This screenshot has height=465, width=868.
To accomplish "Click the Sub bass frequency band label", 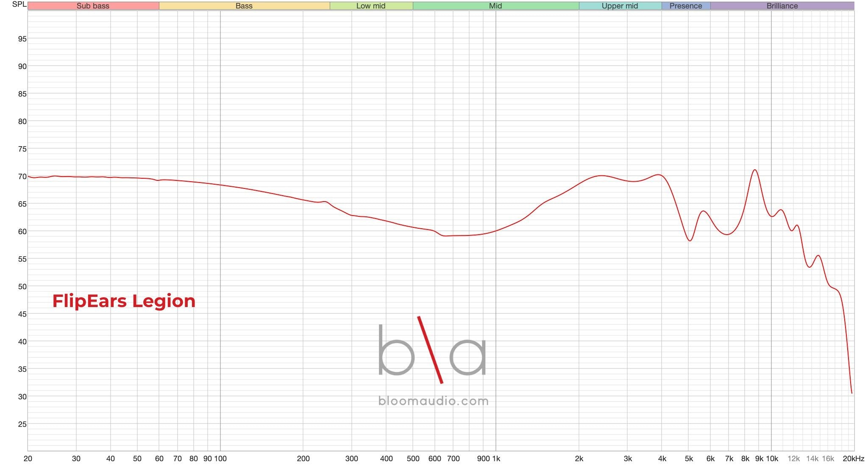I will (x=93, y=6).
